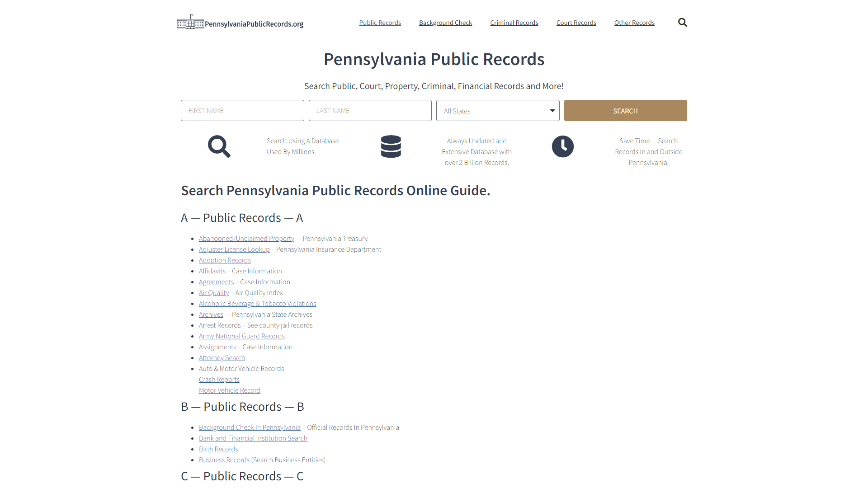Click 'Official Records In Pennsylvania' text
This screenshot has width=868, height=488.
tap(353, 427)
